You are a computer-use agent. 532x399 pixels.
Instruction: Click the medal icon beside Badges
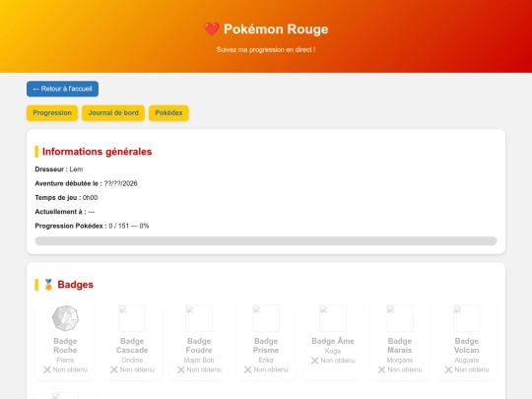click(x=48, y=285)
